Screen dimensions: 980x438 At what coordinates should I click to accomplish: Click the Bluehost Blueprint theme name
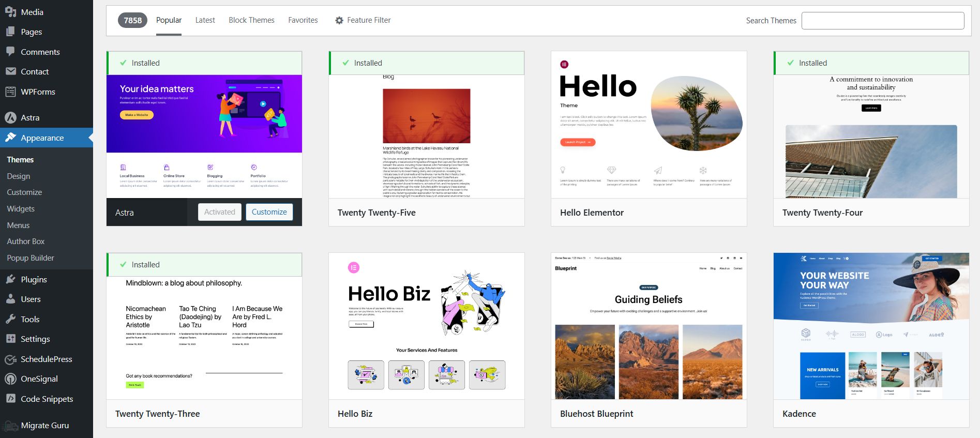(596, 414)
